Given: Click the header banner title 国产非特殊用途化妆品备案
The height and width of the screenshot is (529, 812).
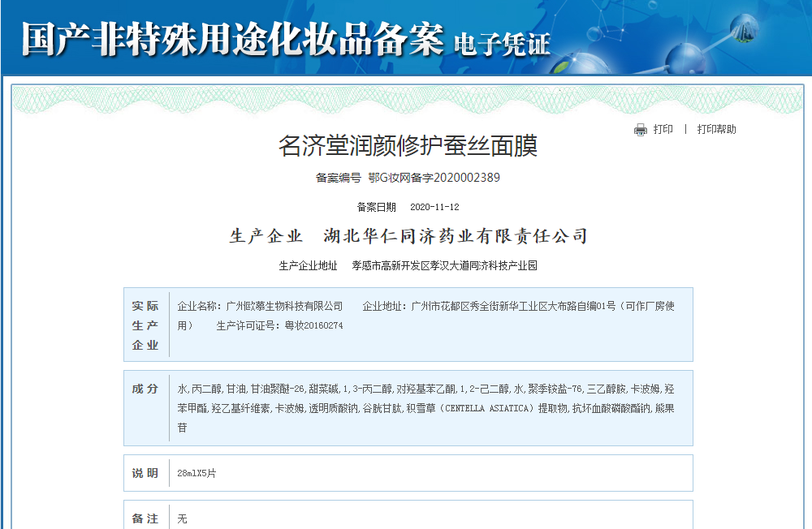Looking at the screenshot, I should click(232, 39).
